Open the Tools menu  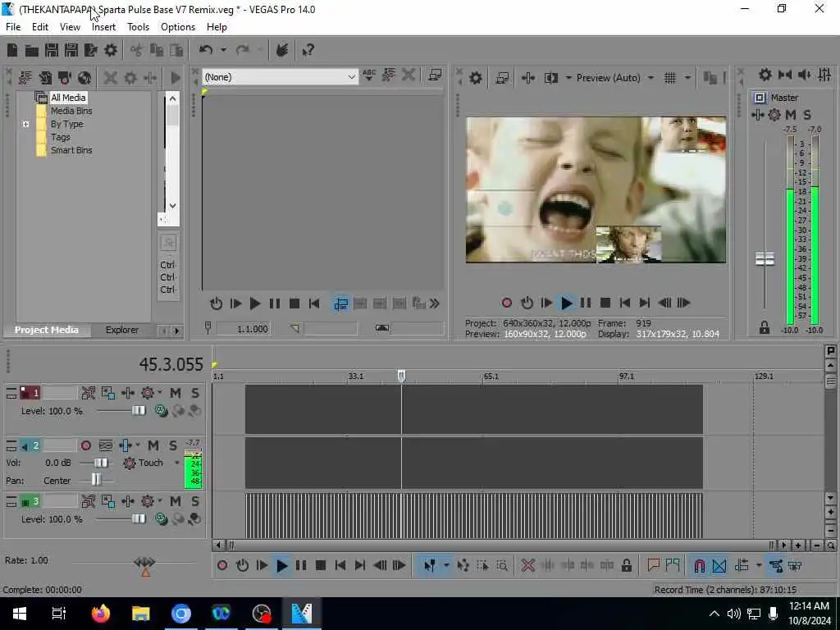tap(138, 27)
